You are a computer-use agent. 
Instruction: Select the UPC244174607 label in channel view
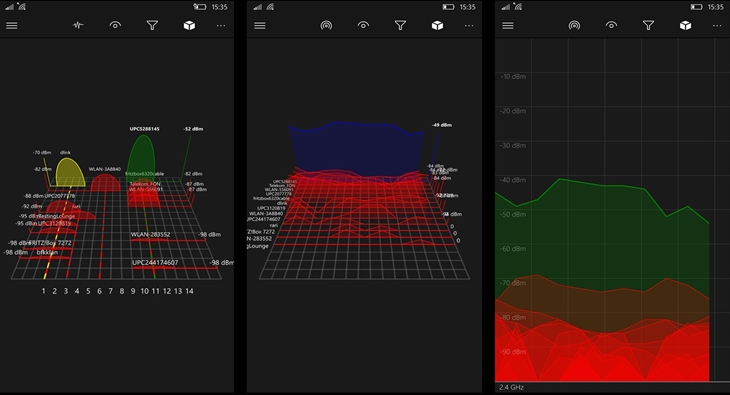point(155,263)
